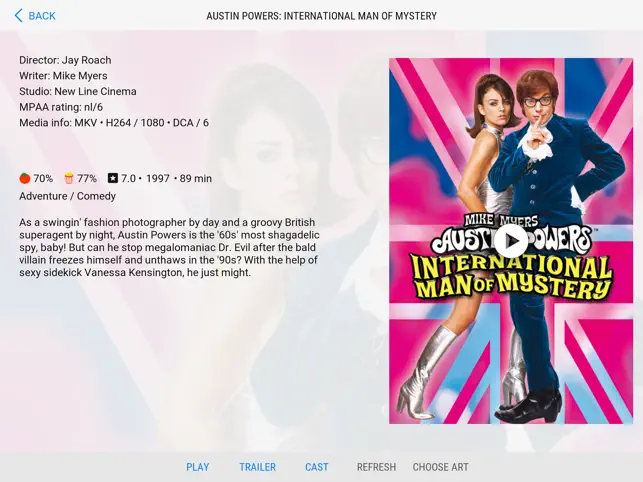
Task: Go back using the BACK label
Action: [42, 16]
